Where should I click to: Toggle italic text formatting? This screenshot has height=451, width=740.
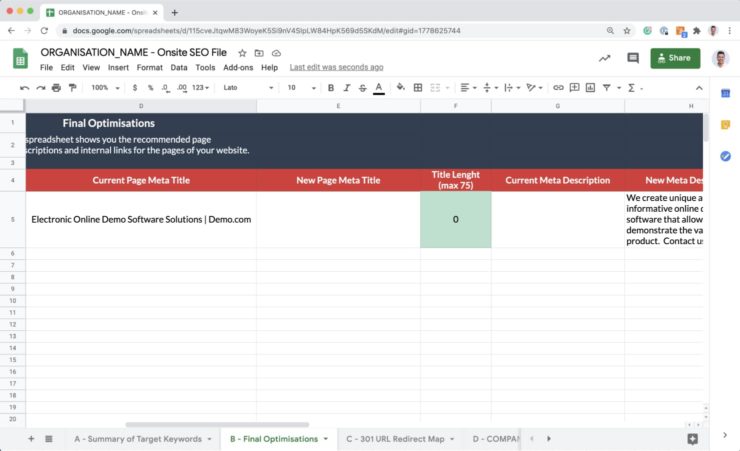point(346,88)
